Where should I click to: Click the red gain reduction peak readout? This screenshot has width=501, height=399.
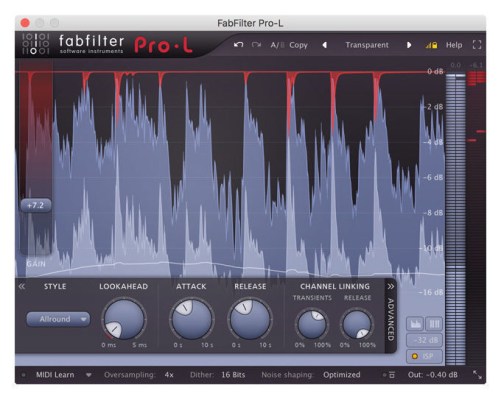click(476, 65)
